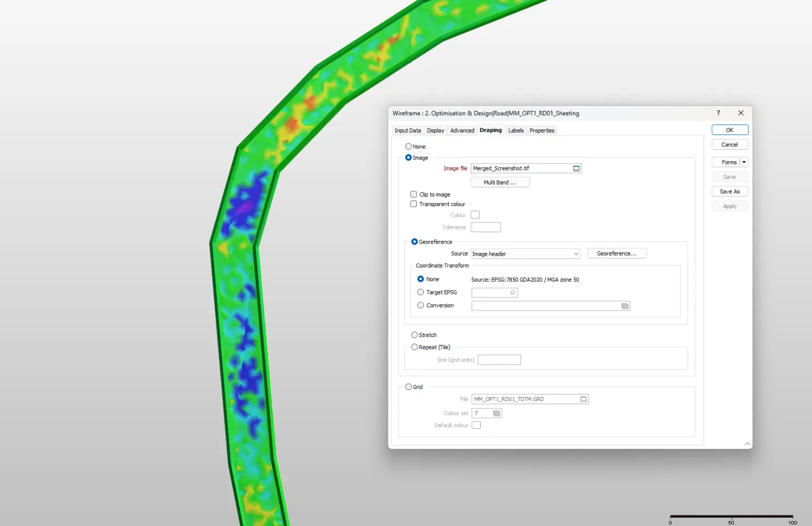The image size is (812, 526).
Task: Collapse the dialog with bottom chevron
Action: [747, 444]
